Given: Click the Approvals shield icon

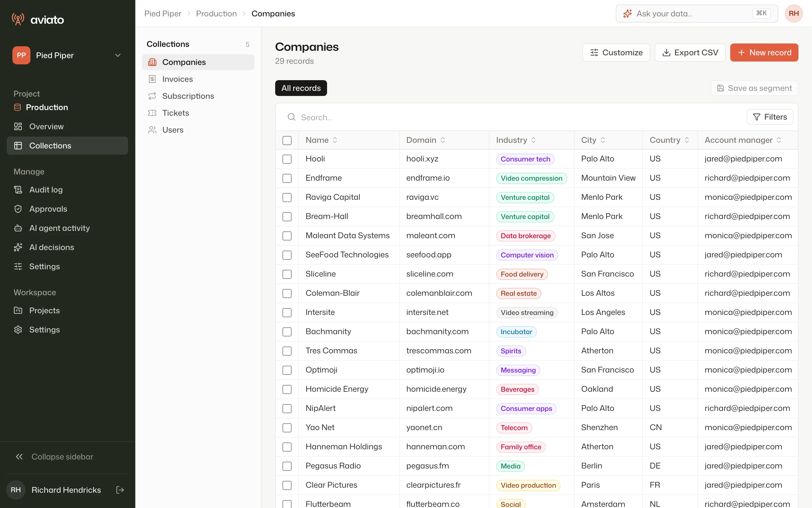Looking at the screenshot, I should coord(18,209).
